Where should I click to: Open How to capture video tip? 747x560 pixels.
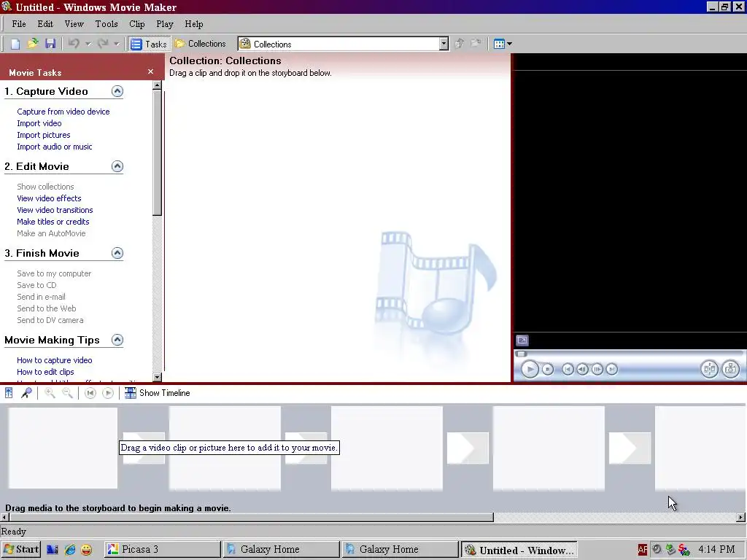(54, 360)
